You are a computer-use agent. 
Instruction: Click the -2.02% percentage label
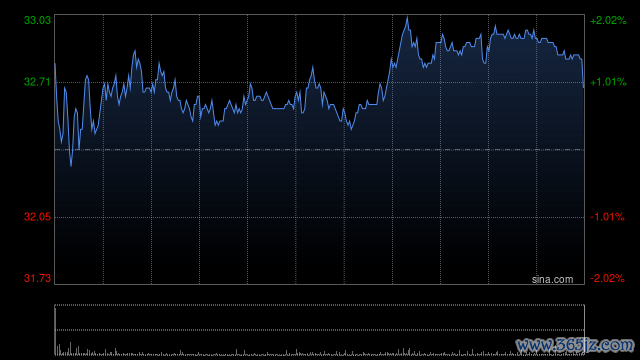click(607, 278)
